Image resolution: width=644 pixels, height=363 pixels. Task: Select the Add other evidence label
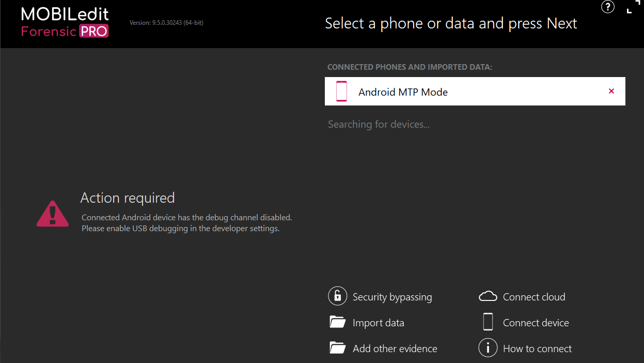click(395, 349)
